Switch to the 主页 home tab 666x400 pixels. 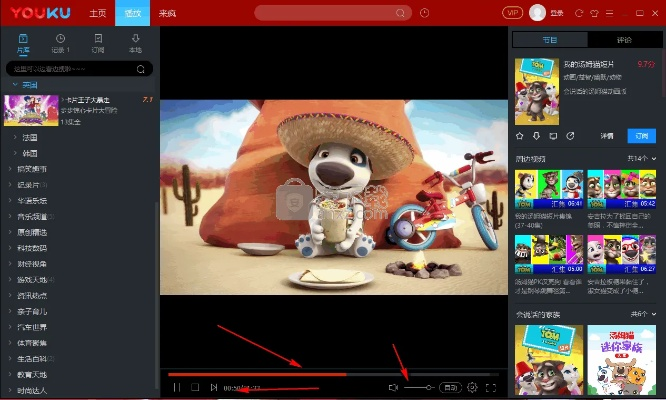coord(97,13)
